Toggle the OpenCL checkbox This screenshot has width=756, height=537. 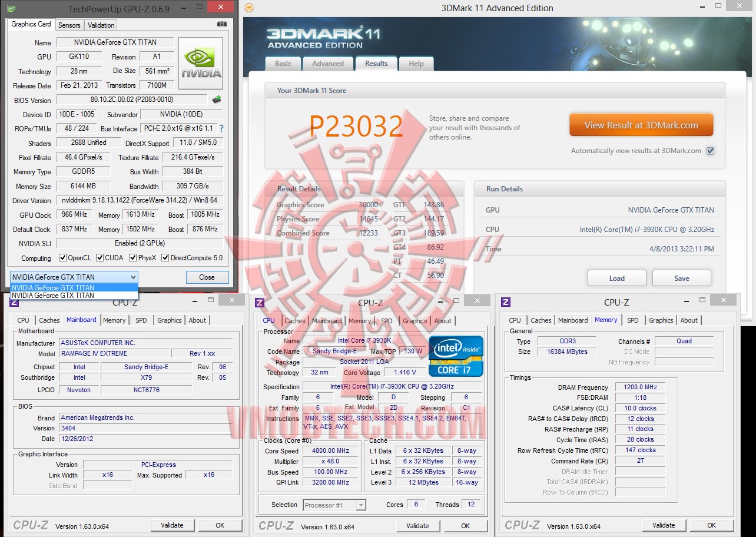(x=62, y=257)
